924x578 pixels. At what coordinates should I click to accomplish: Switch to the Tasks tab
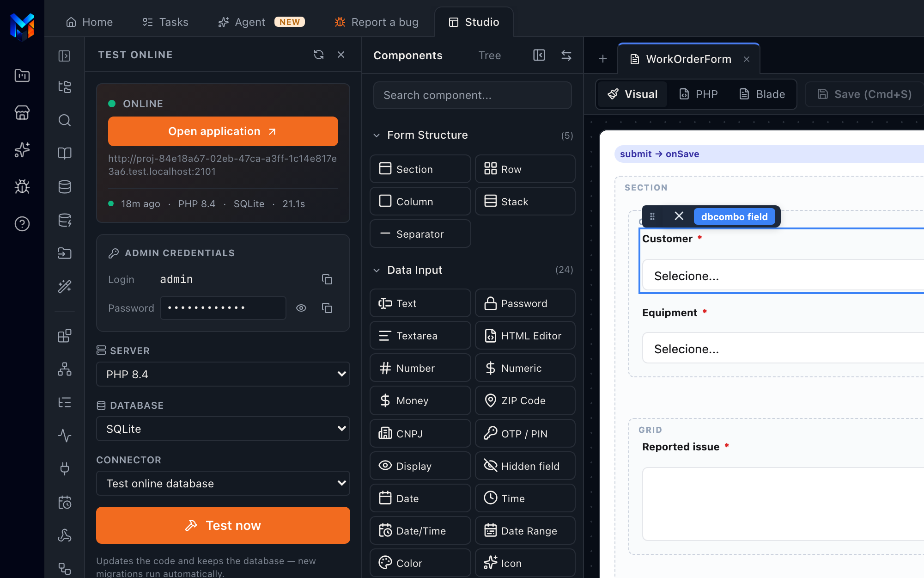click(x=165, y=22)
